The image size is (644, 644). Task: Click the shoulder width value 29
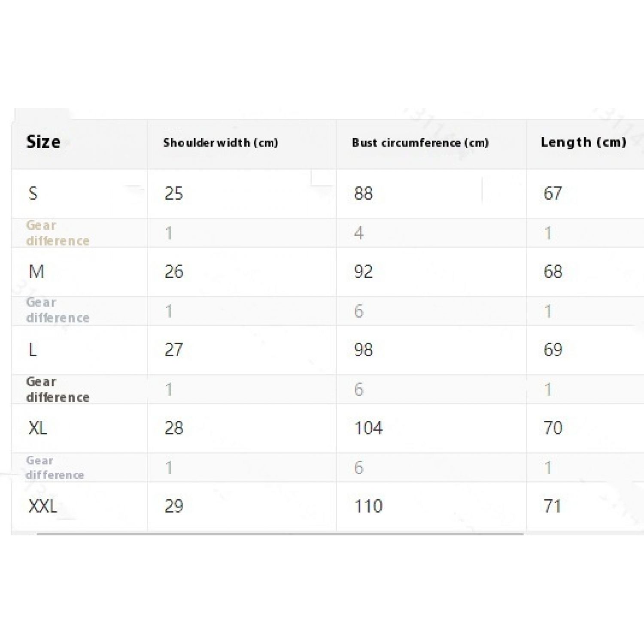[174, 506]
